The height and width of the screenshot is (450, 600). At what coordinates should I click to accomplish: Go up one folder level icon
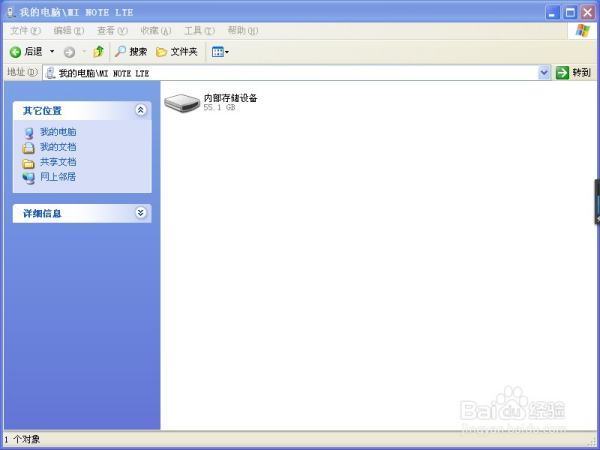pyautogui.click(x=99, y=52)
